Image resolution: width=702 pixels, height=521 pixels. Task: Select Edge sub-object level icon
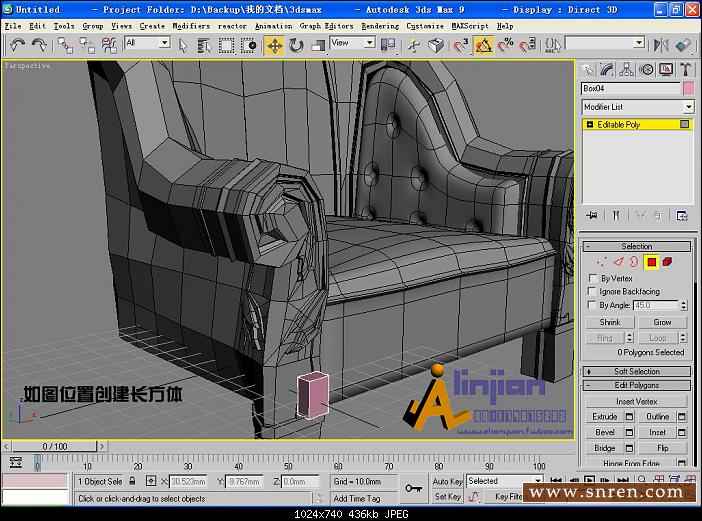[x=619, y=262]
